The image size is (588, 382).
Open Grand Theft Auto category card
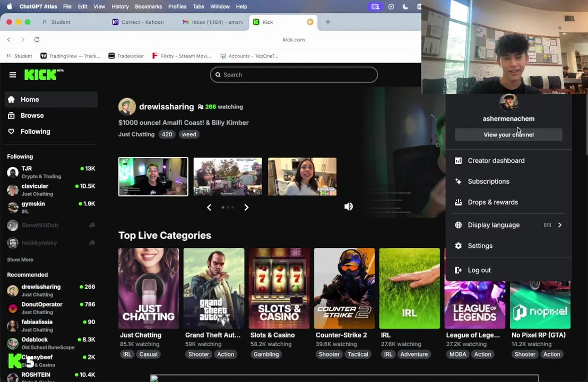(x=214, y=288)
